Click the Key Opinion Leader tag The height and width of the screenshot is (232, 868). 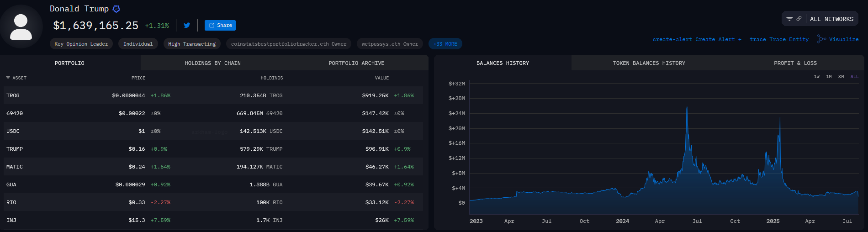81,44
